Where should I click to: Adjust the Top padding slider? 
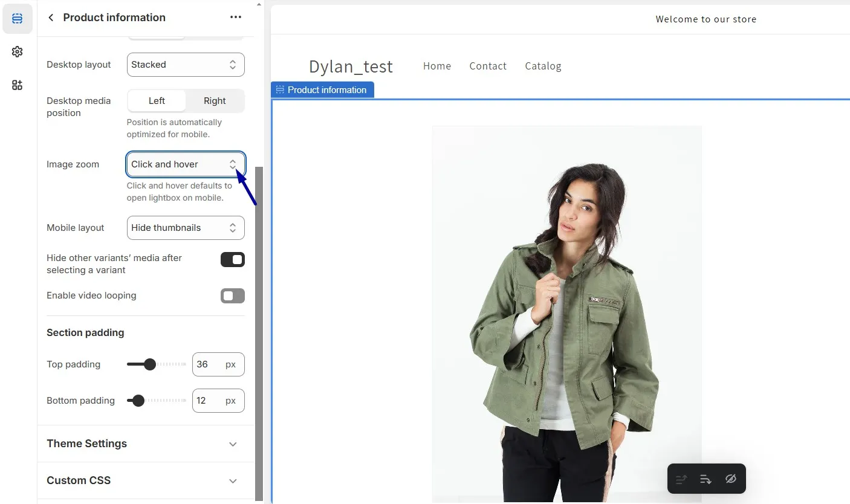(157, 364)
